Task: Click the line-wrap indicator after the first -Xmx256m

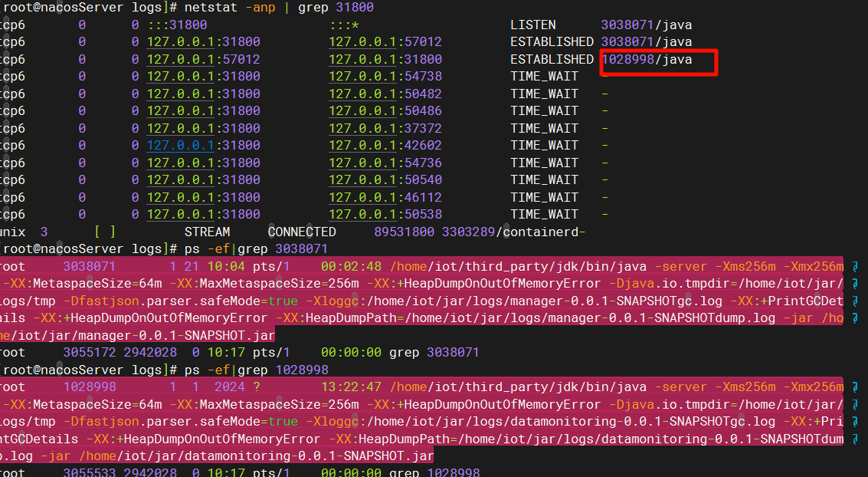Action: click(x=855, y=266)
